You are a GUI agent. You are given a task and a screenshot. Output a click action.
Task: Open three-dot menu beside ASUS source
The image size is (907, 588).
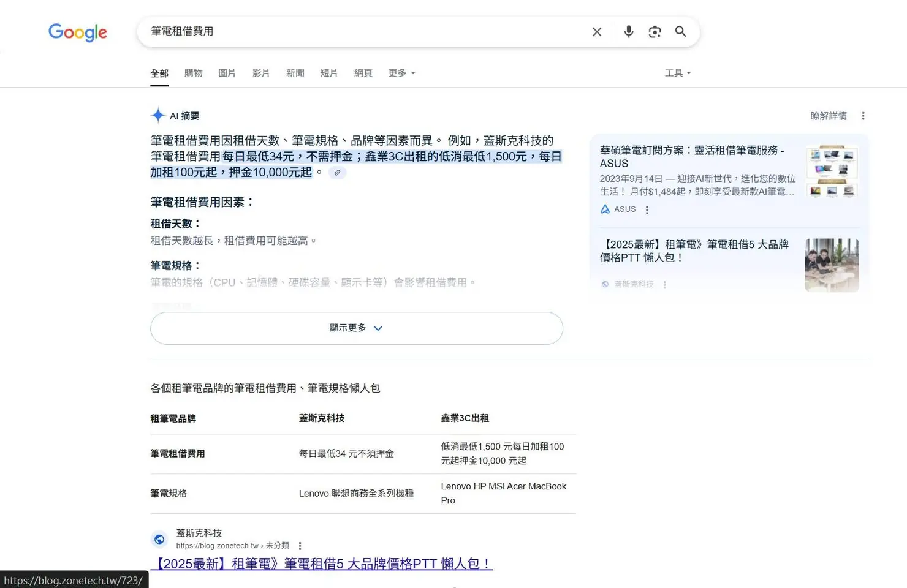tap(647, 209)
